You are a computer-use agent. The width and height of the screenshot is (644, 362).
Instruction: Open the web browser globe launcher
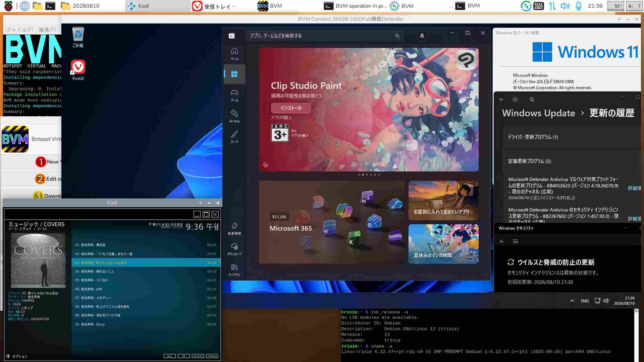24,6
